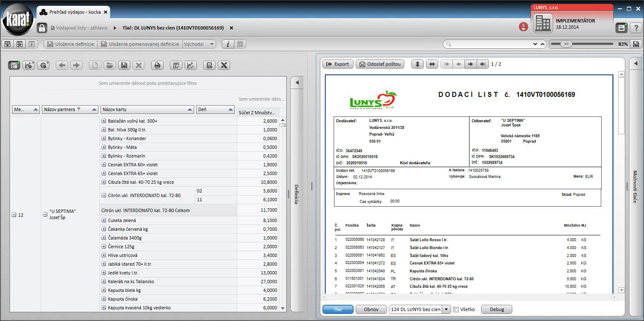644x321 pixels.
Task: Expand the Bylinky - Koriander row
Action: coord(104,138)
